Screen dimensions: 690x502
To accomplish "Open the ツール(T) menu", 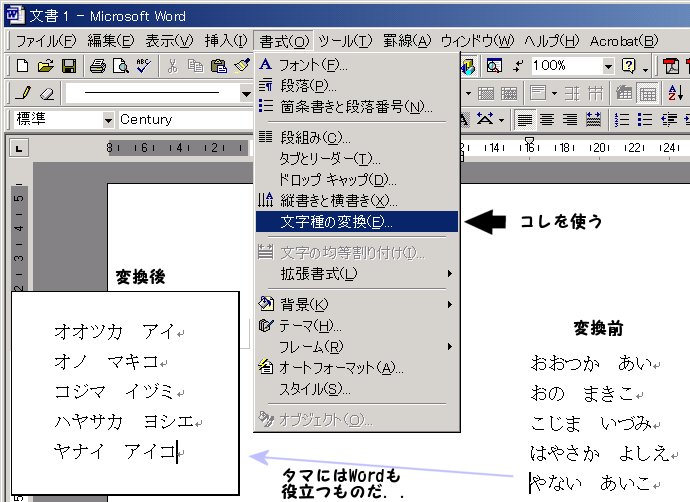I will point(345,41).
